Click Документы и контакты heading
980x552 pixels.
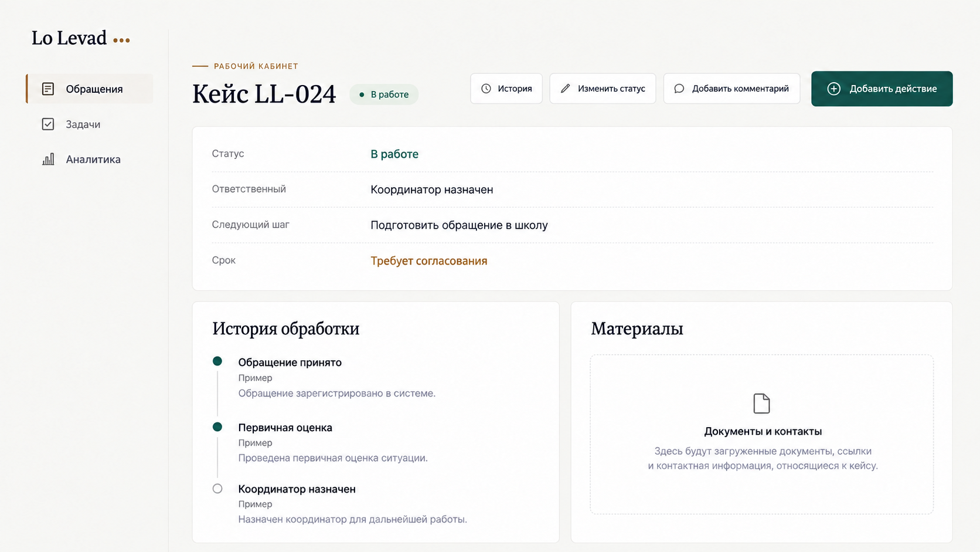coord(763,431)
